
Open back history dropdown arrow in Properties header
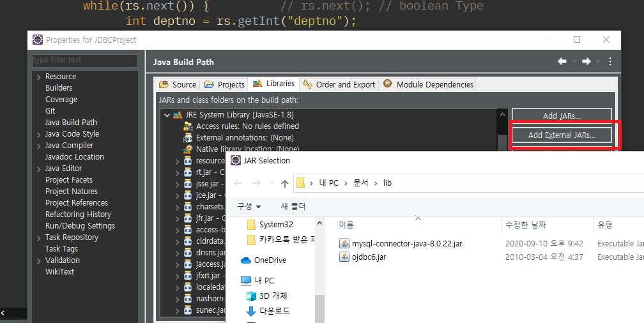[x=574, y=61]
